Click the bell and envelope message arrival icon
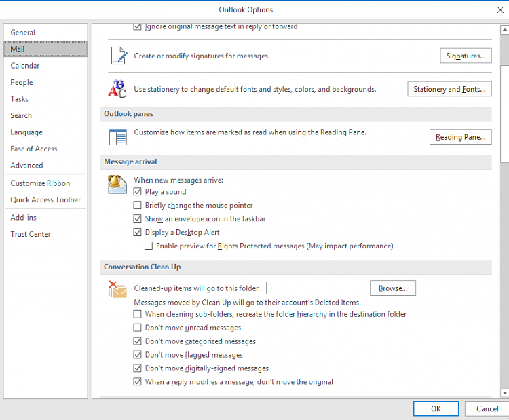This screenshot has height=420, width=509. [x=117, y=185]
